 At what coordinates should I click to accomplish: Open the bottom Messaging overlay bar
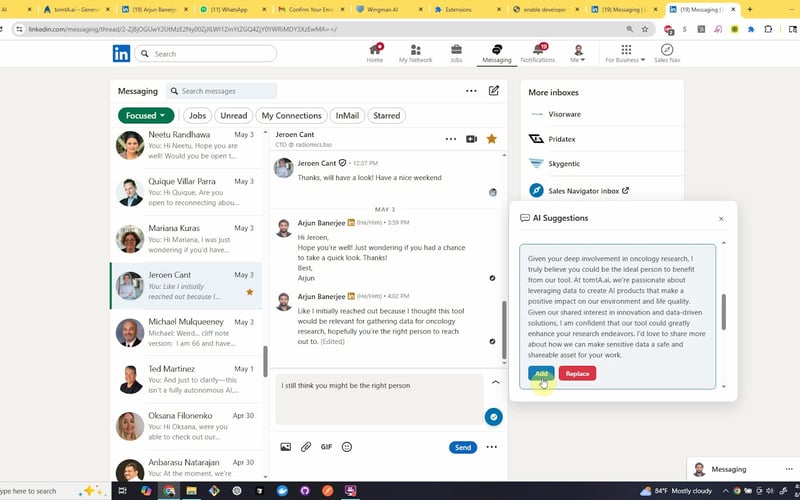(x=743, y=469)
